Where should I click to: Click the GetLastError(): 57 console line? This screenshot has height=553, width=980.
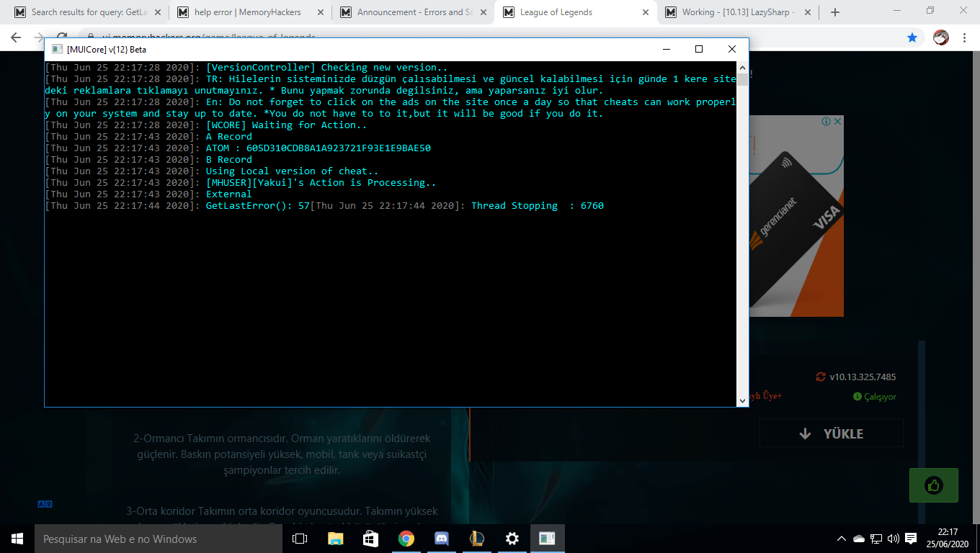pos(257,206)
